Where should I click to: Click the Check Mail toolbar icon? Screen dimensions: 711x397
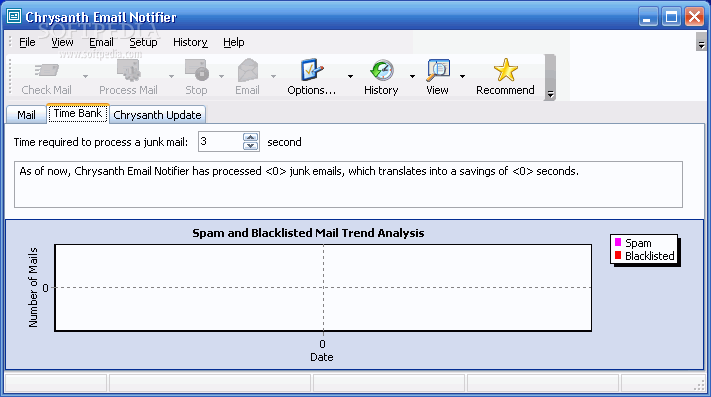(47, 70)
